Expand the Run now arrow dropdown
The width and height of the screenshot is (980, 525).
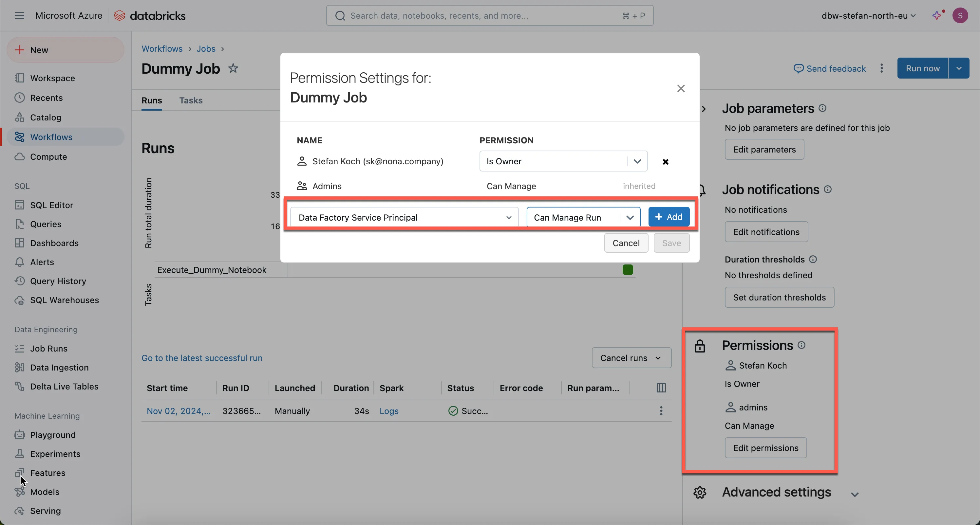click(959, 68)
